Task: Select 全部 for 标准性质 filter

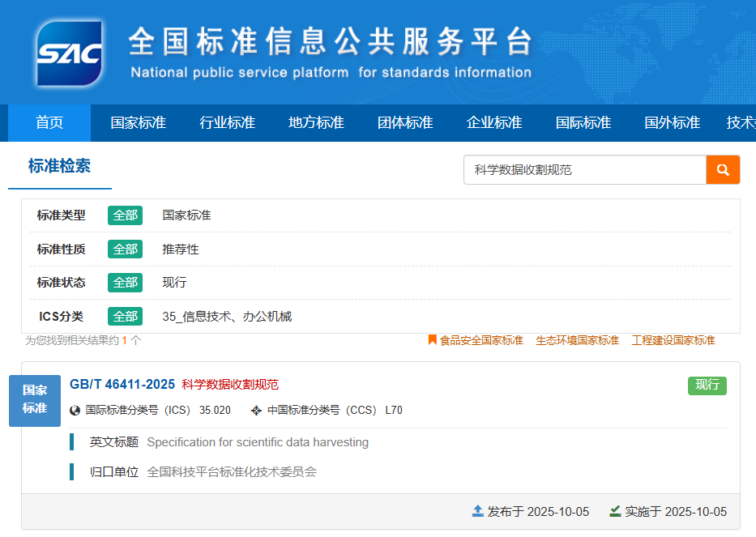Action: point(125,249)
